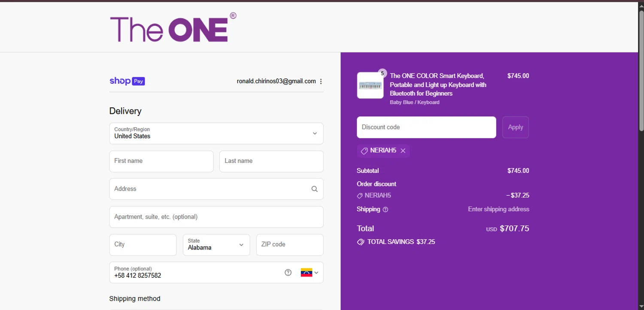Image resolution: width=644 pixels, height=310 pixels.
Task: Focus the First name field
Action: (x=161, y=161)
